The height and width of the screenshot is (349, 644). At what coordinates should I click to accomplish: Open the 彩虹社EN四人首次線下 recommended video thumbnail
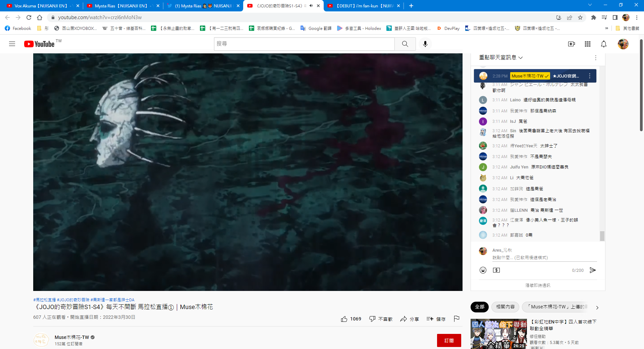[498, 334]
